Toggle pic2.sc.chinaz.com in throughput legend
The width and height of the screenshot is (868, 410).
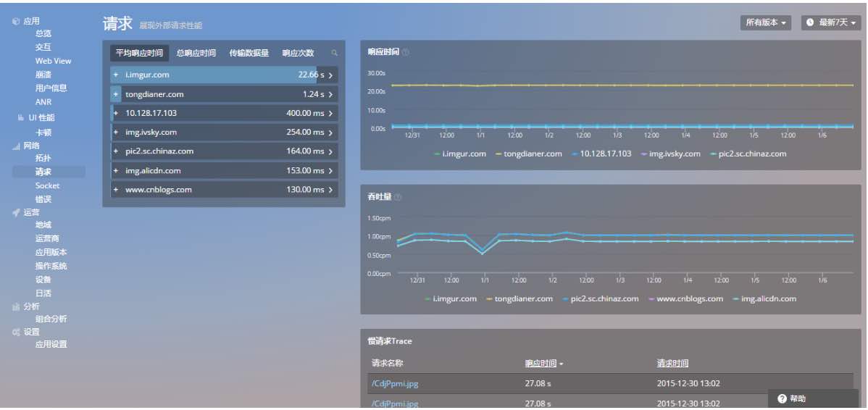601,298
